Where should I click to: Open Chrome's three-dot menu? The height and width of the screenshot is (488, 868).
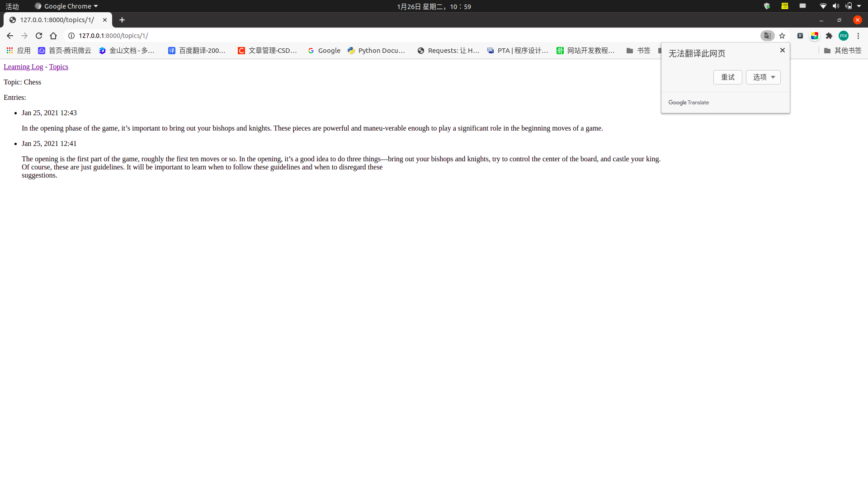pos(858,36)
